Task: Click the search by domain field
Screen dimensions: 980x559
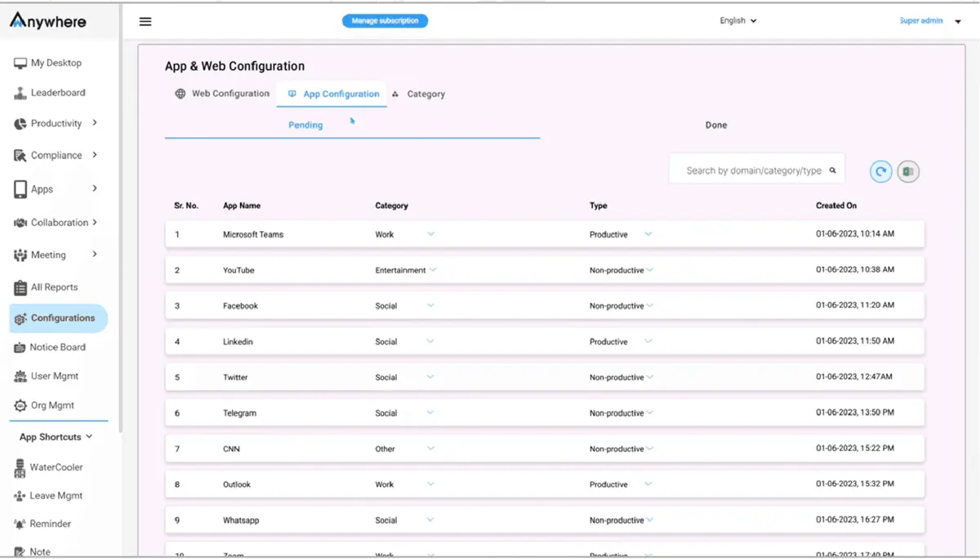Action: (756, 171)
